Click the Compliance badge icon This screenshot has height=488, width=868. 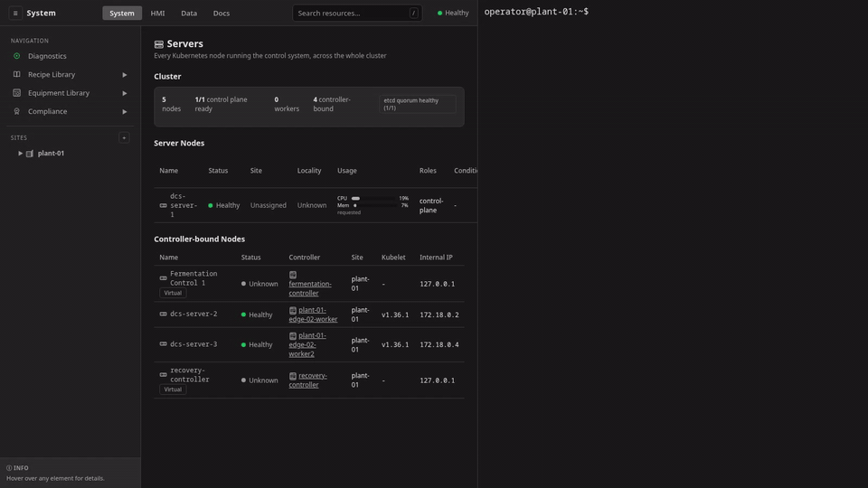[x=16, y=111]
